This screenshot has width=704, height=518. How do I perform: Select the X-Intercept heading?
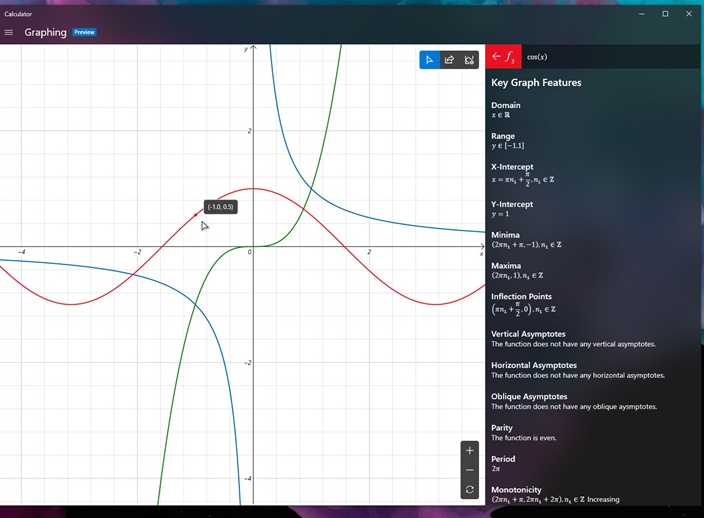pos(512,167)
